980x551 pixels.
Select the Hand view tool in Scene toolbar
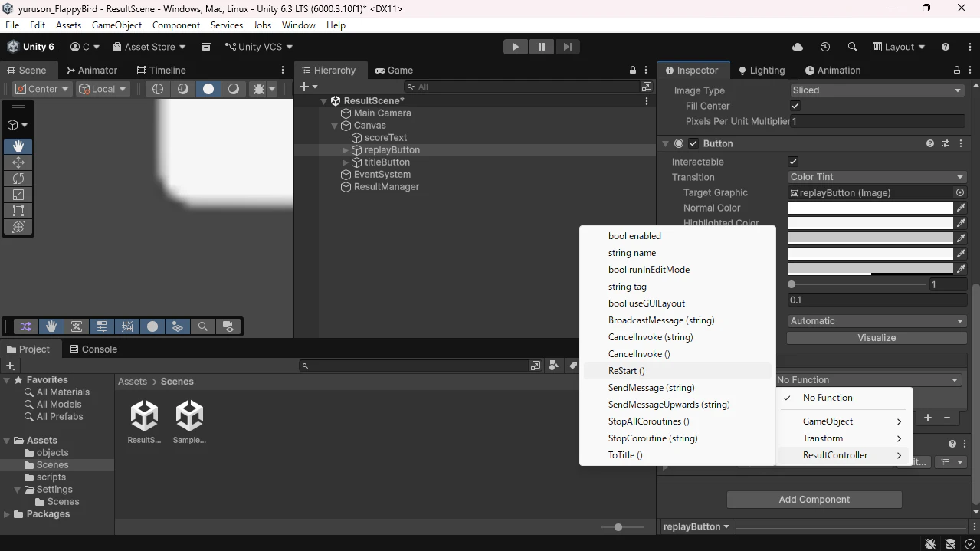(x=18, y=146)
